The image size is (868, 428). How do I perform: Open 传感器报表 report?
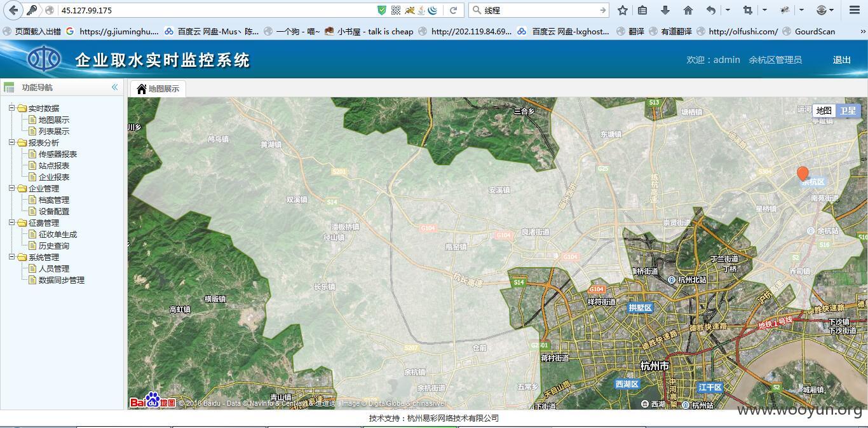coord(58,154)
